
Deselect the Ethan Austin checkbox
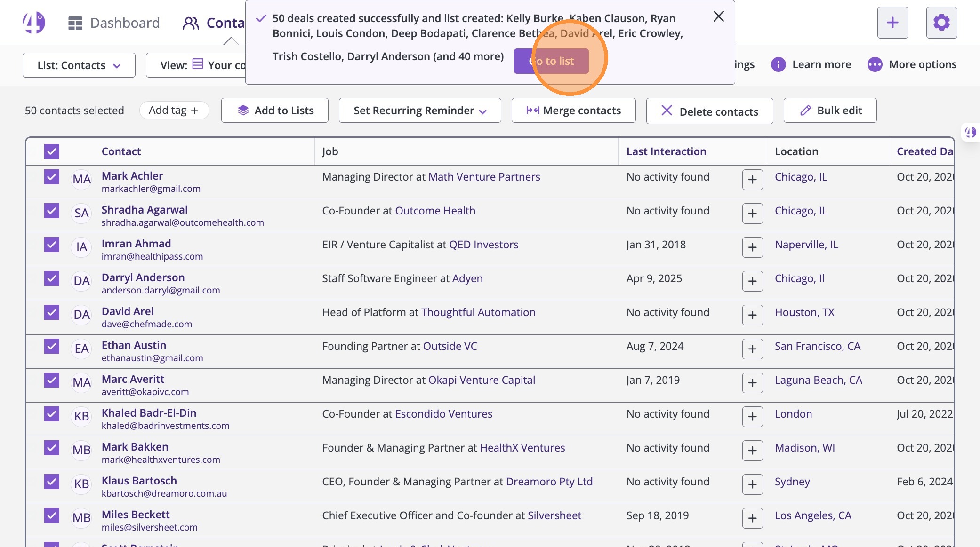(52, 346)
